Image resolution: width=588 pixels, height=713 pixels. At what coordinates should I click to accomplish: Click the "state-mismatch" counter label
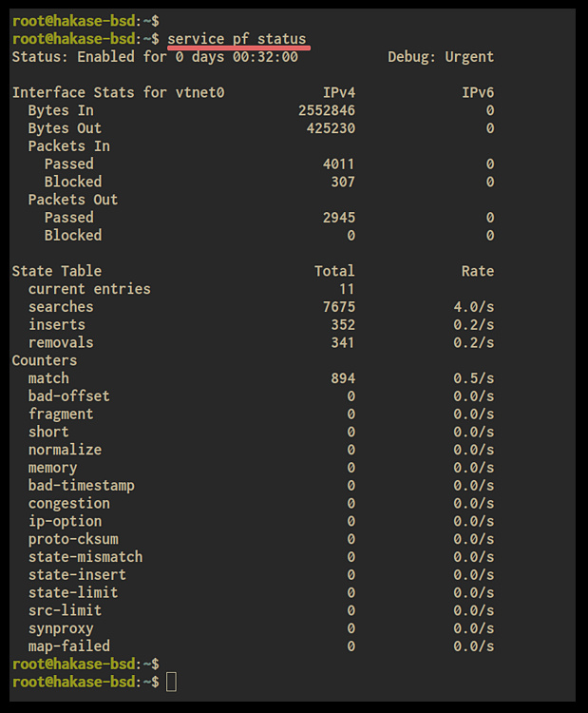85,557
